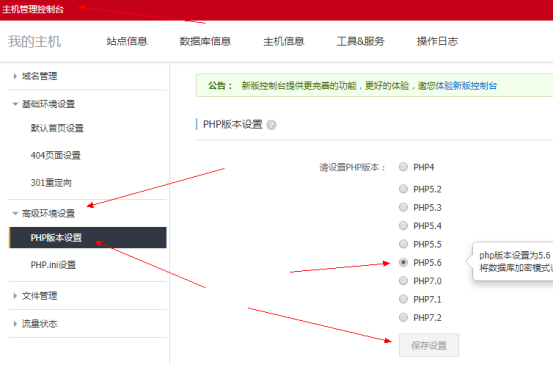Click the 请设置PHP版本 label
This screenshot has height=365, width=554.
point(352,167)
